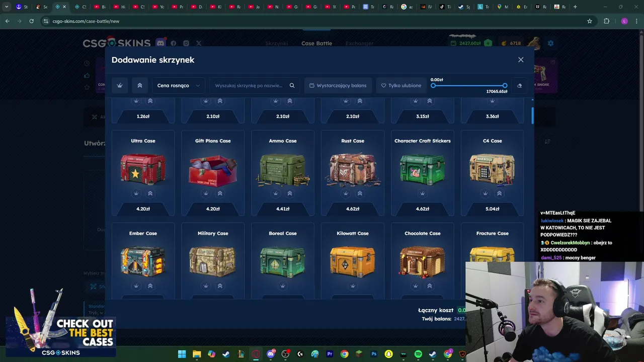Click the crown icon under Ember Case
644x362 pixels.
tap(136, 286)
